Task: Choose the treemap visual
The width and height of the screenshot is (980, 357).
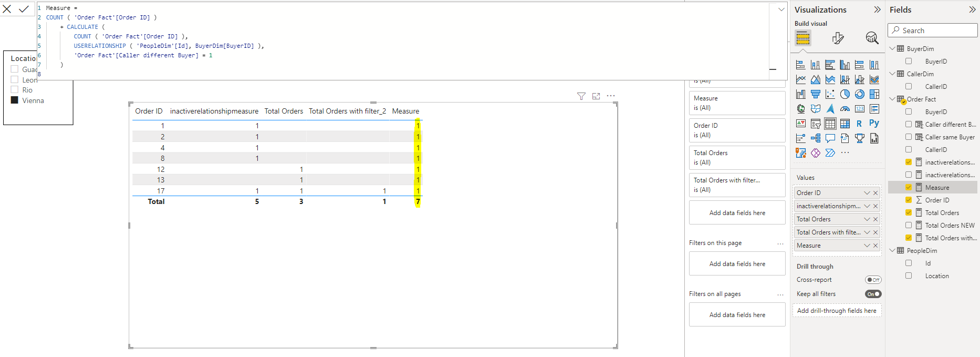Action: [874, 94]
